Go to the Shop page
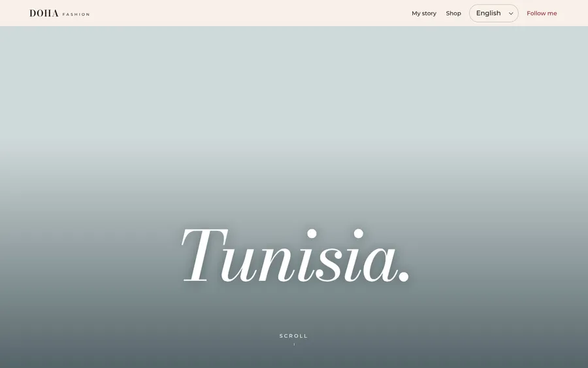This screenshot has width=588, height=368. click(x=453, y=13)
